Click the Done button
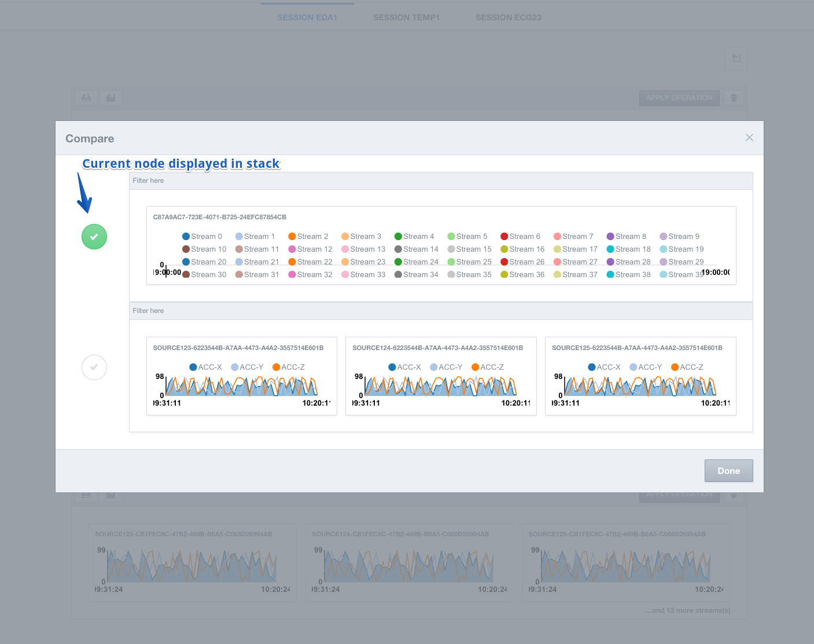This screenshot has width=814, height=644. pos(728,470)
